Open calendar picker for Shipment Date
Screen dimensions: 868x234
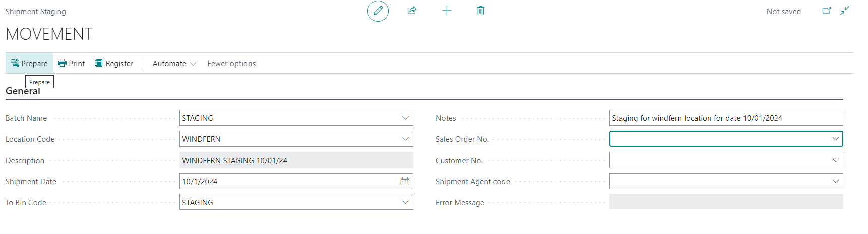click(405, 181)
